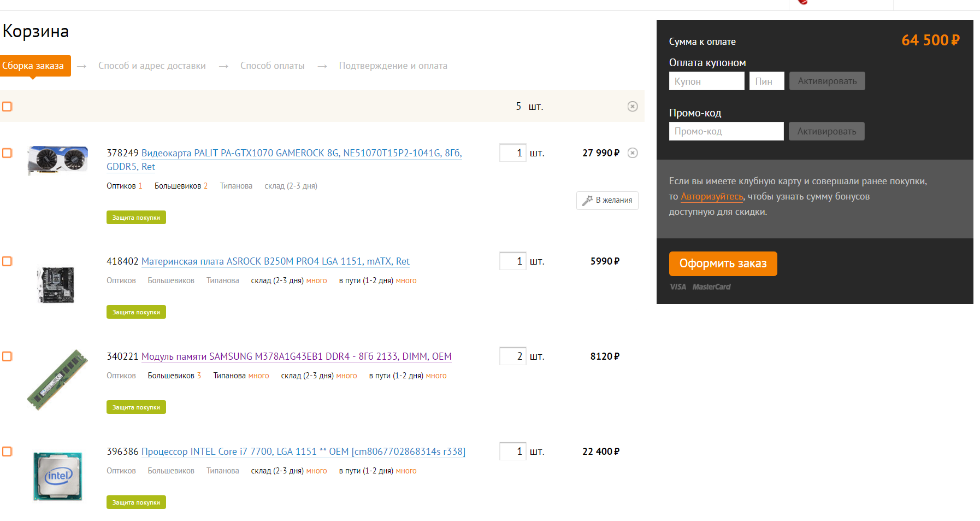
Task: Check the PALIT GTX1070 video card checkbox
Action: tap(7, 153)
